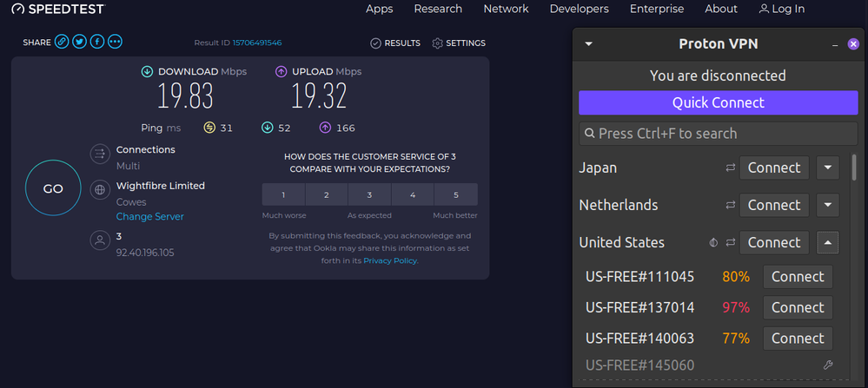This screenshot has width=868, height=388.
Task: Open more share options icon
Action: (115, 42)
